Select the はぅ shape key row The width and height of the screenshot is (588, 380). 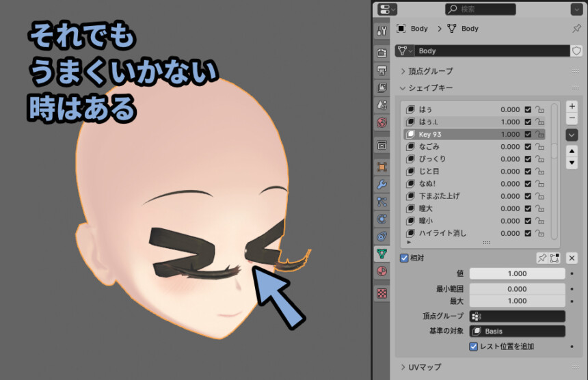tap(475, 109)
